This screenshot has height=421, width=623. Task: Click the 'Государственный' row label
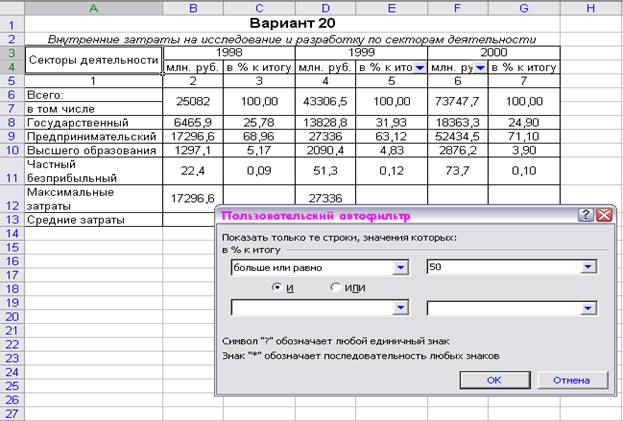click(93, 123)
